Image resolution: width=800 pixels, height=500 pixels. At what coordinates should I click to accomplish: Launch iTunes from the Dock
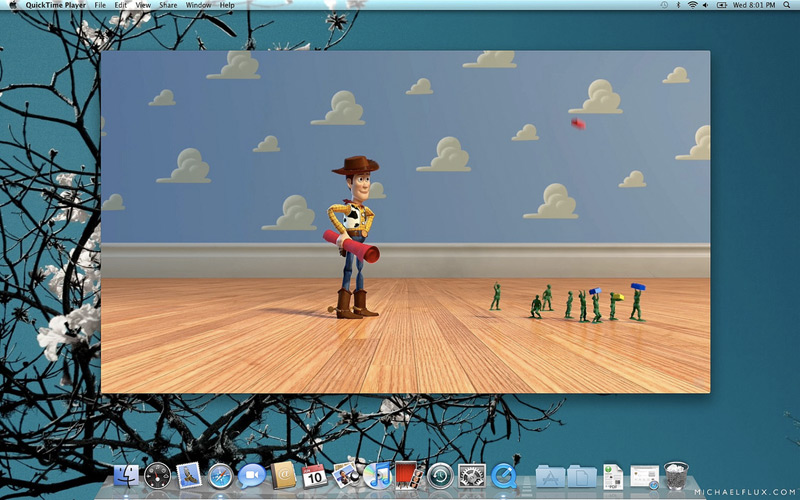[377, 475]
